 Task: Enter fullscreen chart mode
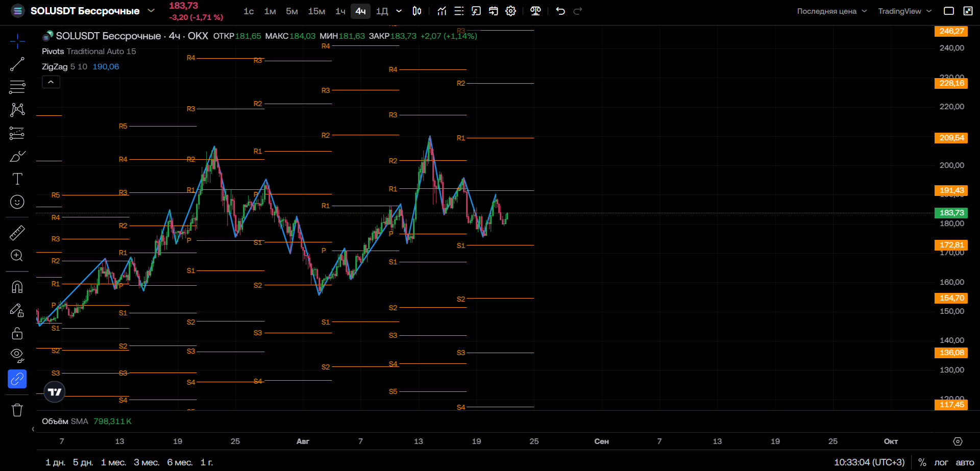pos(968,11)
